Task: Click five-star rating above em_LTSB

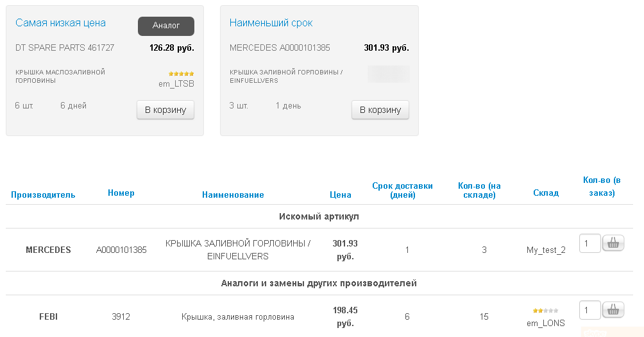Action: (x=181, y=74)
